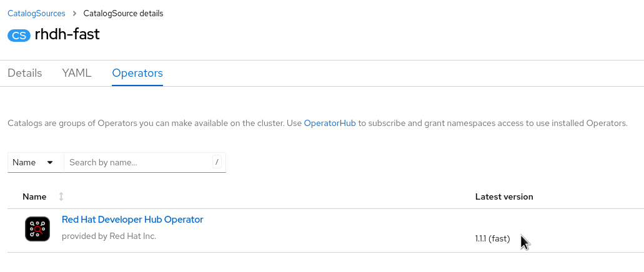
Task: Click the Red Hat Developer Hub logo
Action: tap(37, 229)
